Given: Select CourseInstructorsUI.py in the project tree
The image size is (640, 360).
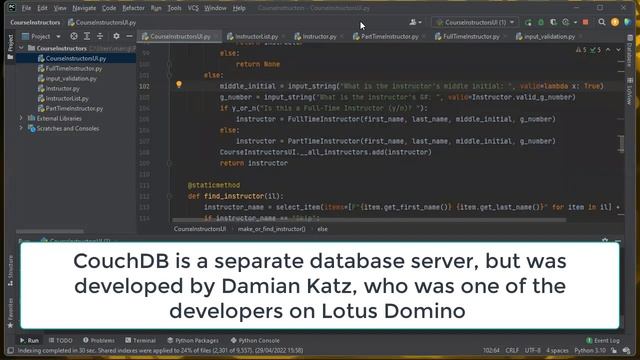Looking at the screenshot, I should coord(76,58).
